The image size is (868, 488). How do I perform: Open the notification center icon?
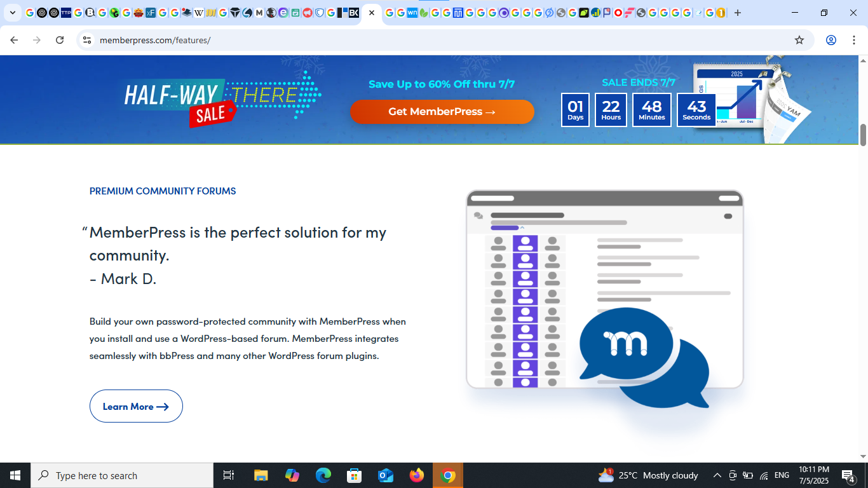click(x=848, y=475)
